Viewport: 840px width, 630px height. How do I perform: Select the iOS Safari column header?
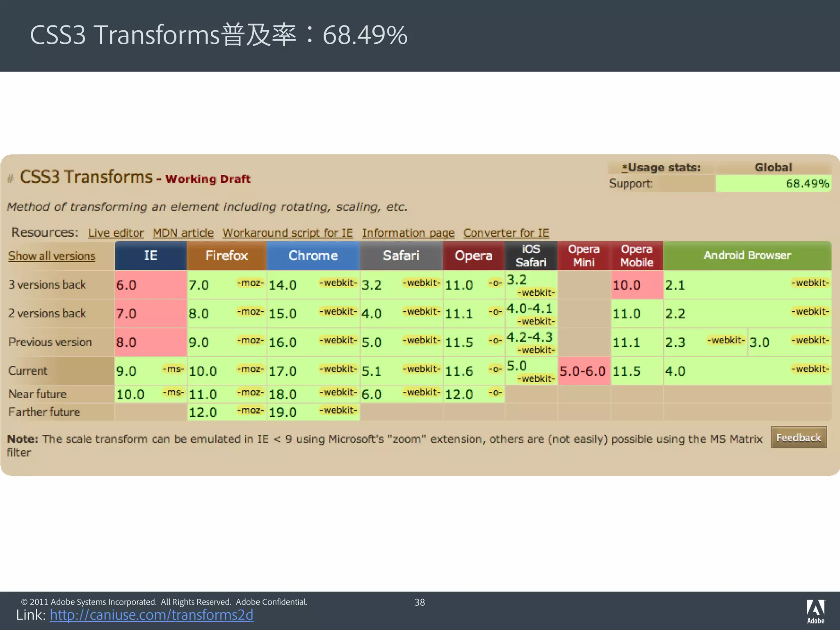pyautogui.click(x=531, y=256)
